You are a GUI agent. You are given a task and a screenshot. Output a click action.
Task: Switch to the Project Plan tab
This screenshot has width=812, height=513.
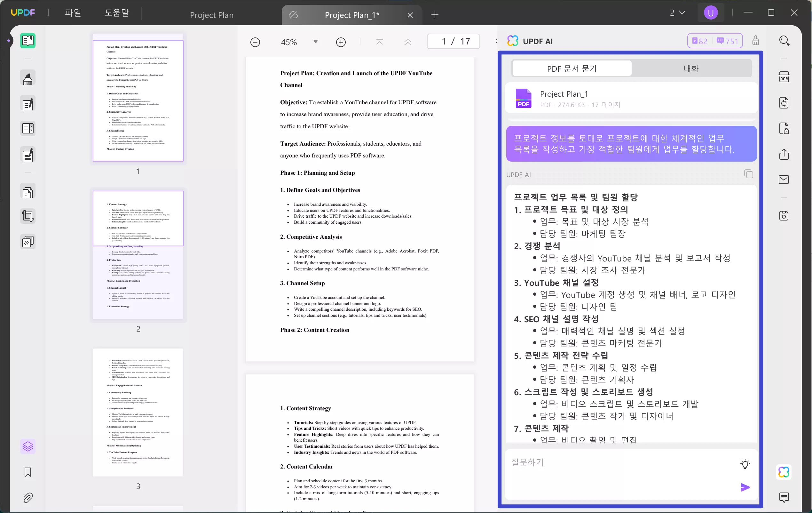tap(212, 15)
